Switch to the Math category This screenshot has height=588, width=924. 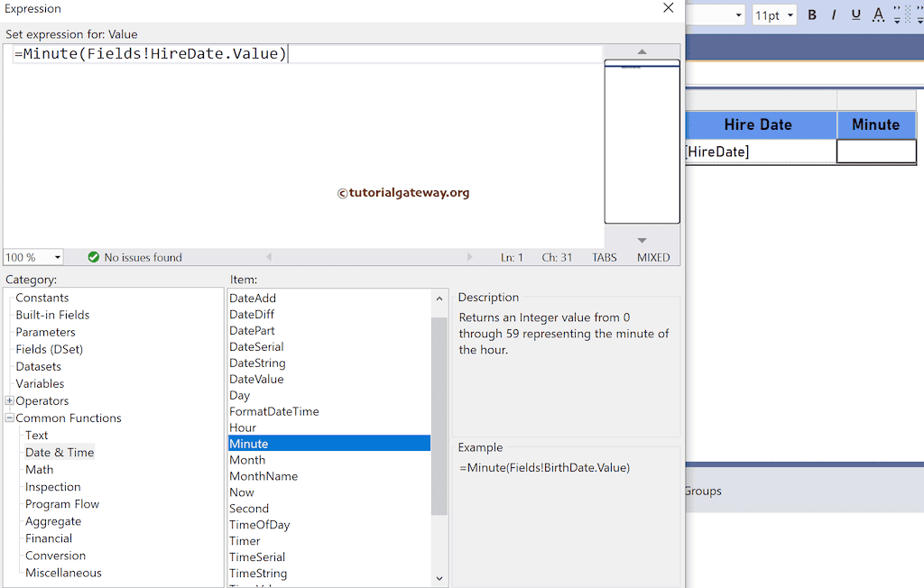40,469
